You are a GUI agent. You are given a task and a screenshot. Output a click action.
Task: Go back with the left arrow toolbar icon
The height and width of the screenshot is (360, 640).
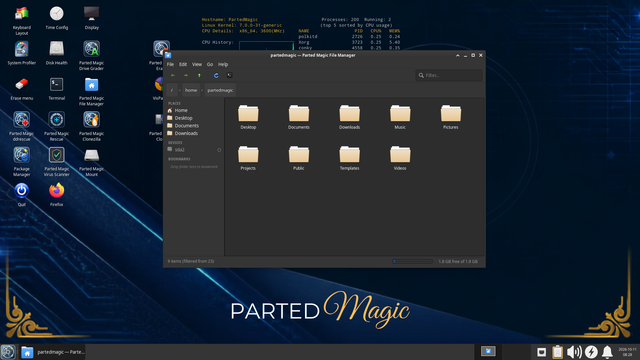(173, 76)
